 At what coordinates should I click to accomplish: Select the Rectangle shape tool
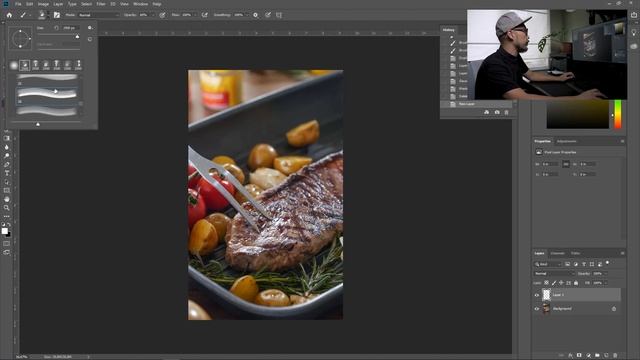[x=7, y=191]
